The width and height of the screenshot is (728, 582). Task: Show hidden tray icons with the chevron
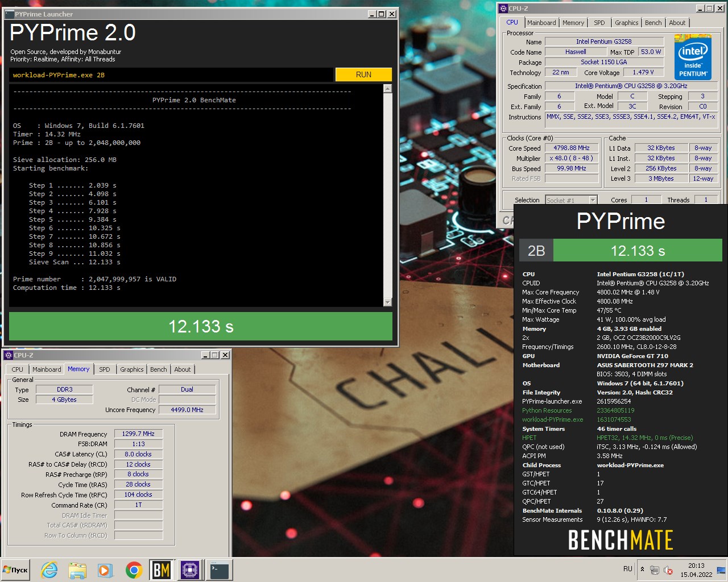click(x=642, y=569)
